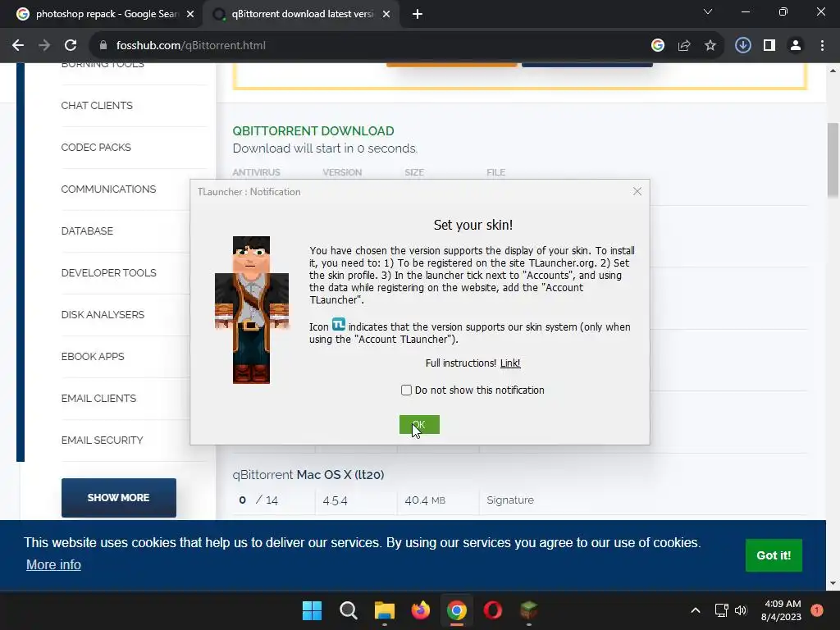Open notification center badge
The image size is (840, 630).
pos(817,610)
